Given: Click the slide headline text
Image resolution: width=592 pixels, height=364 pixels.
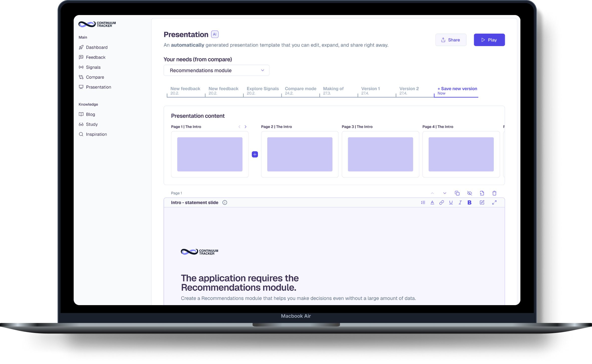Looking at the screenshot, I should [240, 283].
